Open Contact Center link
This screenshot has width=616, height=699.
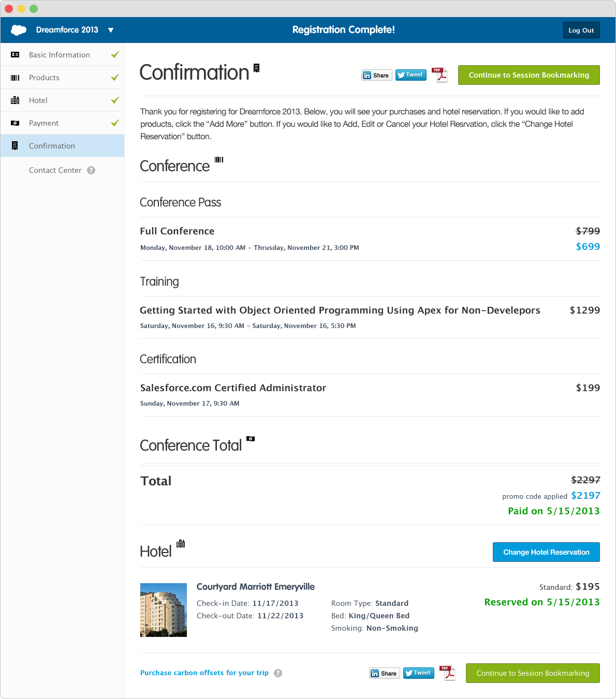coord(55,170)
